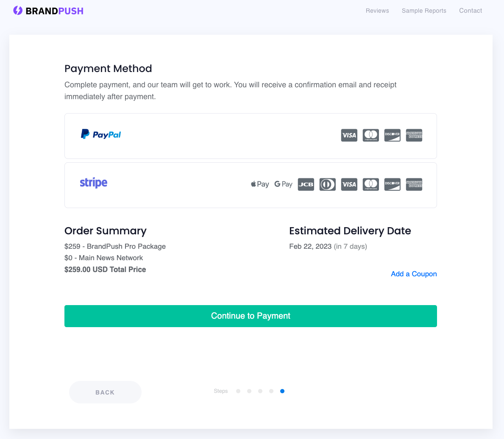Click the Apple Pay icon
This screenshot has width=504, height=439.
point(260,184)
